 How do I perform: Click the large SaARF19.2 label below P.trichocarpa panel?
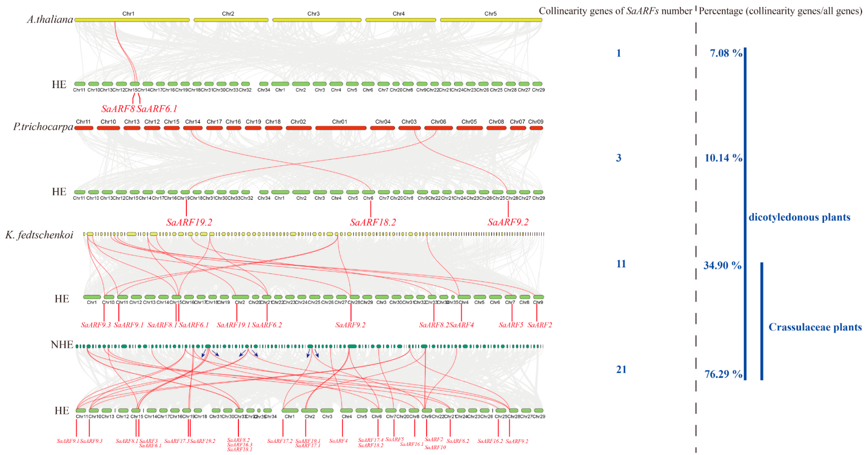click(189, 222)
